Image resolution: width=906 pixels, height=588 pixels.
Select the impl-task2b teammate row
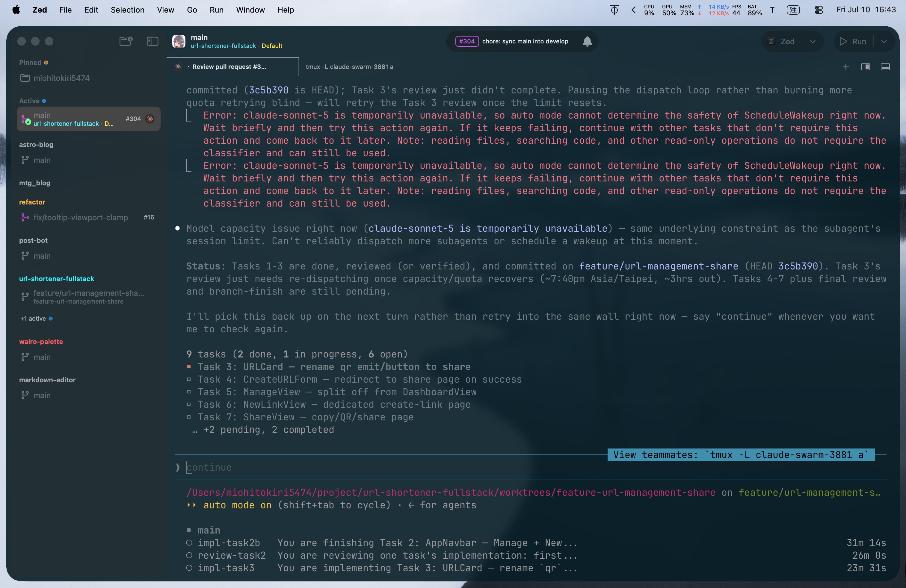[x=536, y=543]
